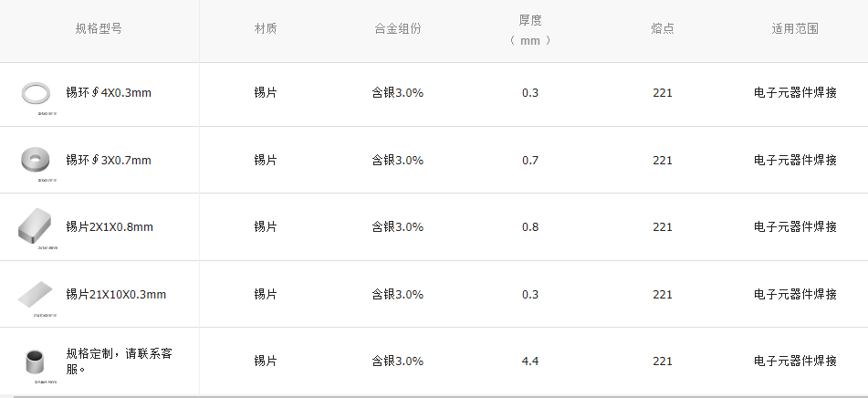
Task: Open the 锡环∮4X0.3mm product name
Action: click(109, 93)
